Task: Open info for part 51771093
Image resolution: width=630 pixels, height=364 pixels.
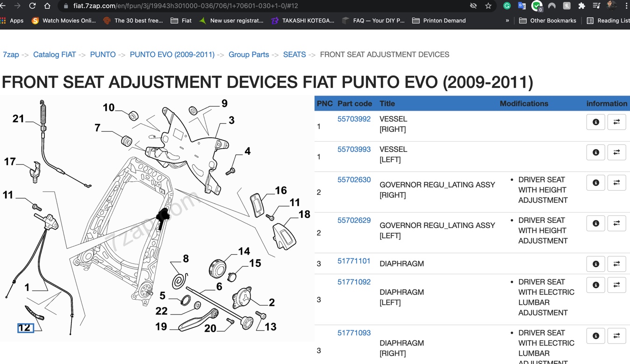Action: 595,336
